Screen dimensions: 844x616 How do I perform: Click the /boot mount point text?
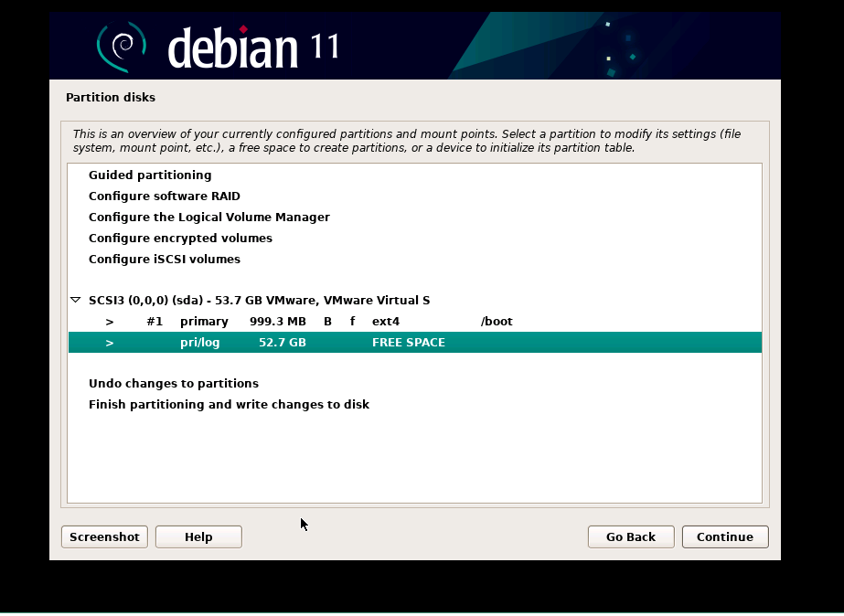497,321
